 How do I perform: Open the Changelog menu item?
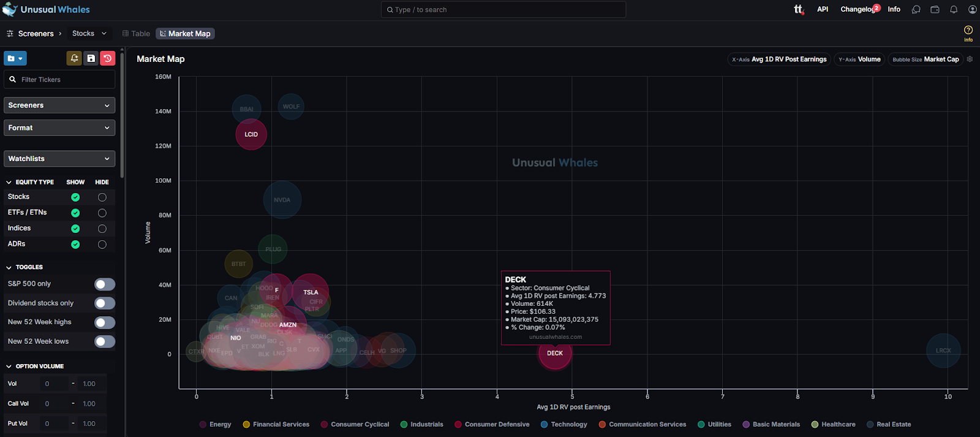[858, 9]
